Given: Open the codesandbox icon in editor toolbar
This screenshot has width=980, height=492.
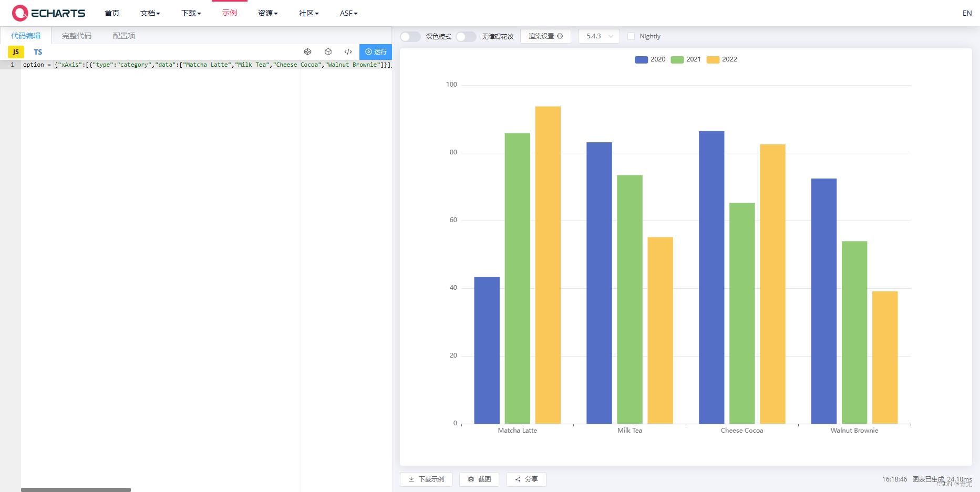Looking at the screenshot, I should [x=308, y=51].
